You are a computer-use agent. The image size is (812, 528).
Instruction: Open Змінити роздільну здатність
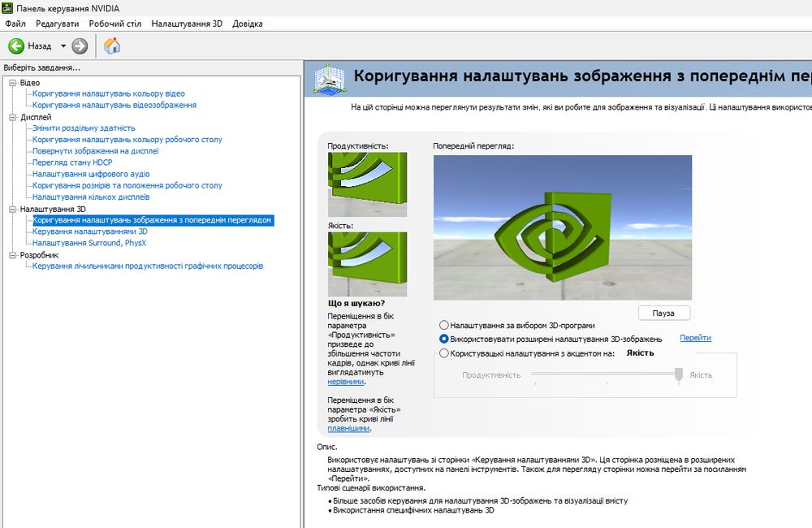coord(84,128)
